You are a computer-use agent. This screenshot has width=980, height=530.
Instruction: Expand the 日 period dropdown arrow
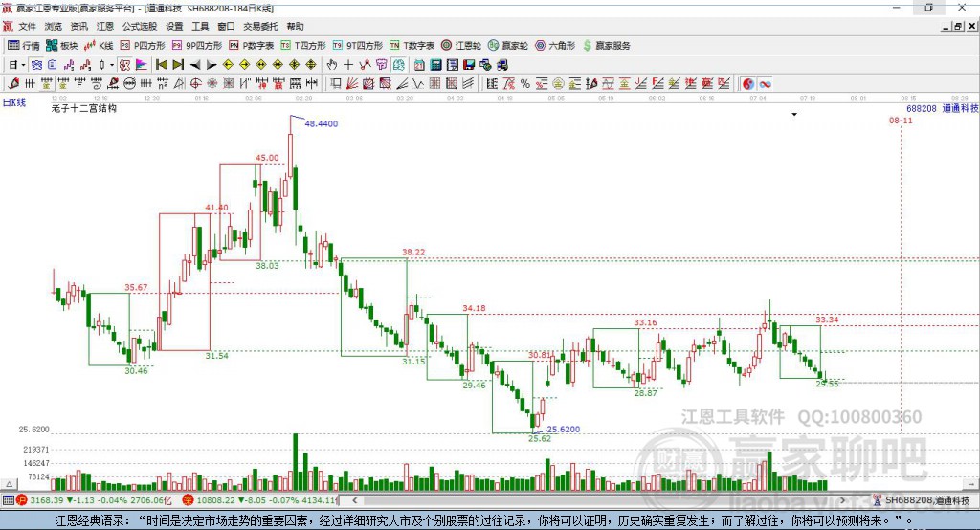[x=23, y=65]
